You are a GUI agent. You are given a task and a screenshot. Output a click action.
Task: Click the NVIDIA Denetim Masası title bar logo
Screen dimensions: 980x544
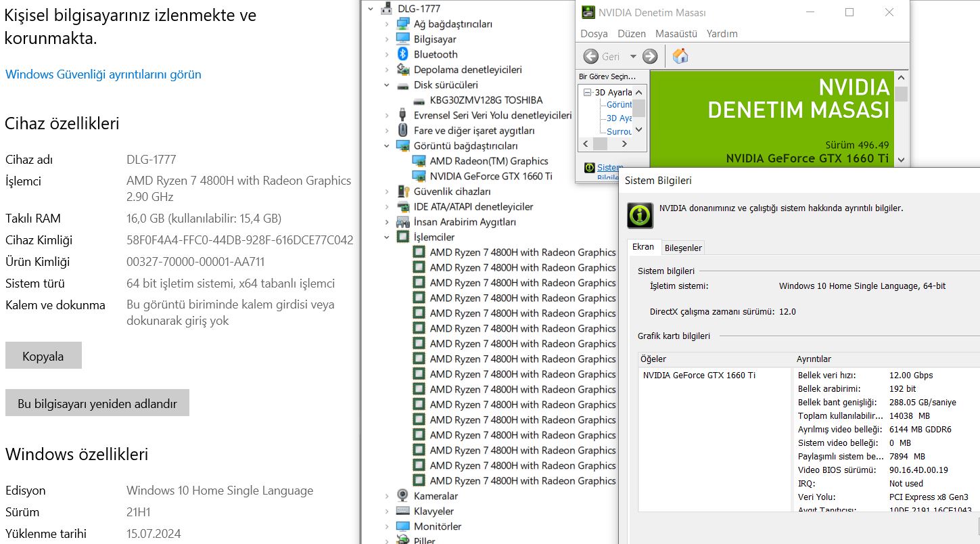click(588, 12)
